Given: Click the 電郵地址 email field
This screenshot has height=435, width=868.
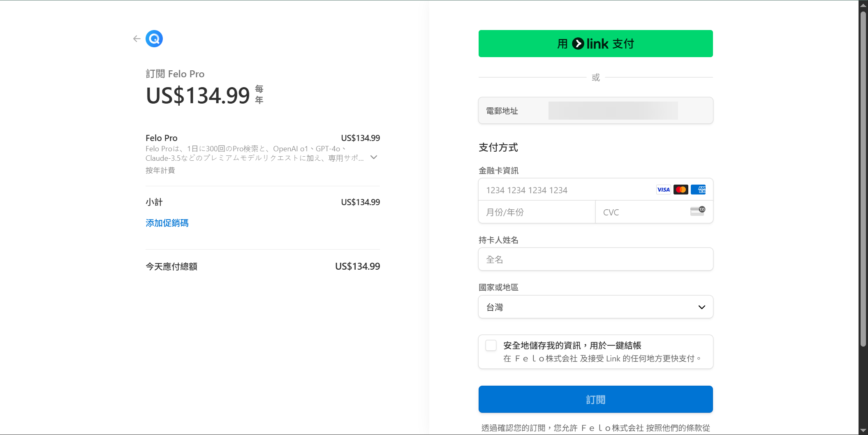Looking at the screenshot, I should [x=613, y=111].
